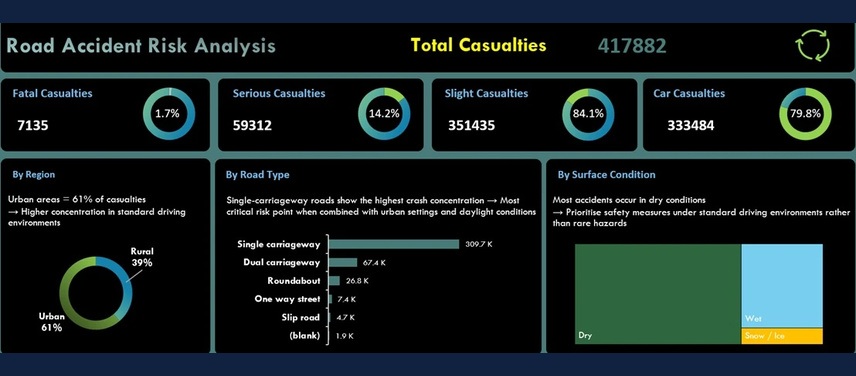The height and width of the screenshot is (376, 856).
Task: Click the 67.4 K data label
Action: click(x=374, y=262)
